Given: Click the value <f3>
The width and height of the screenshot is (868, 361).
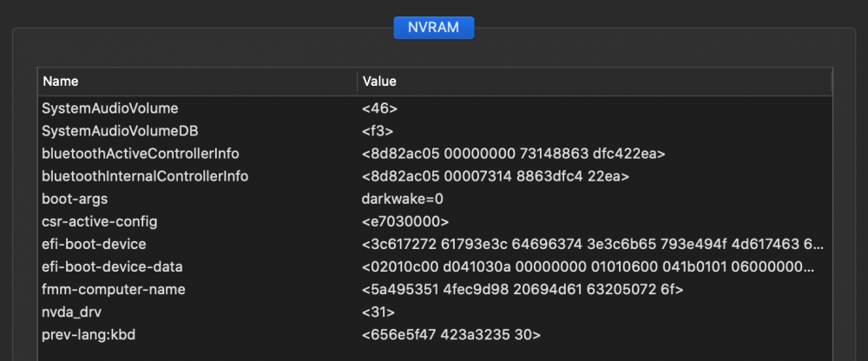Looking at the screenshot, I should 378,131.
